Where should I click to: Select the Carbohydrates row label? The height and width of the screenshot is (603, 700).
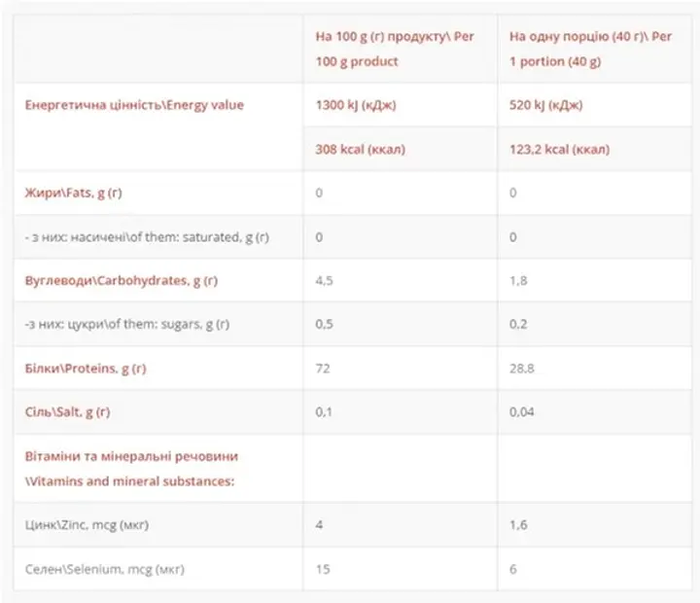(121, 281)
